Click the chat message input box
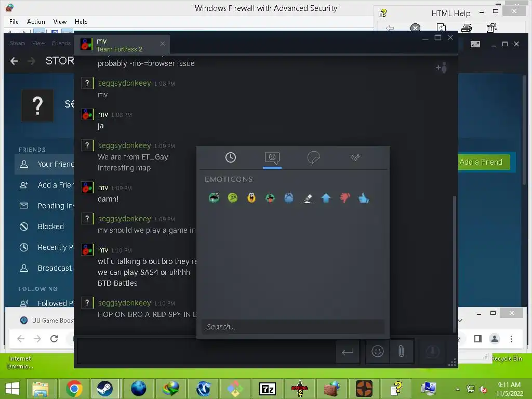 (206, 352)
